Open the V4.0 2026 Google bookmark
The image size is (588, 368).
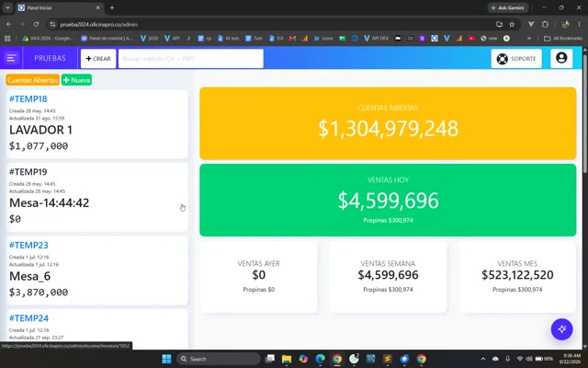coord(48,39)
